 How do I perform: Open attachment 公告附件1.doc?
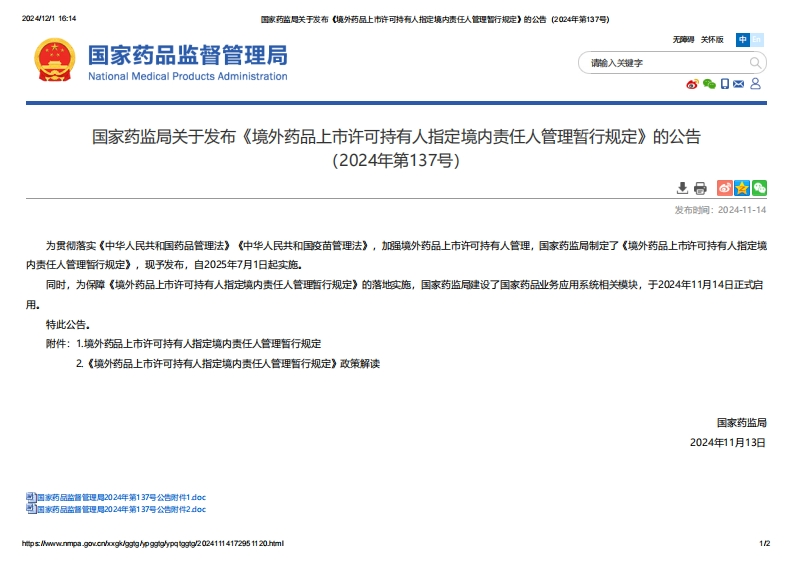tap(120, 497)
